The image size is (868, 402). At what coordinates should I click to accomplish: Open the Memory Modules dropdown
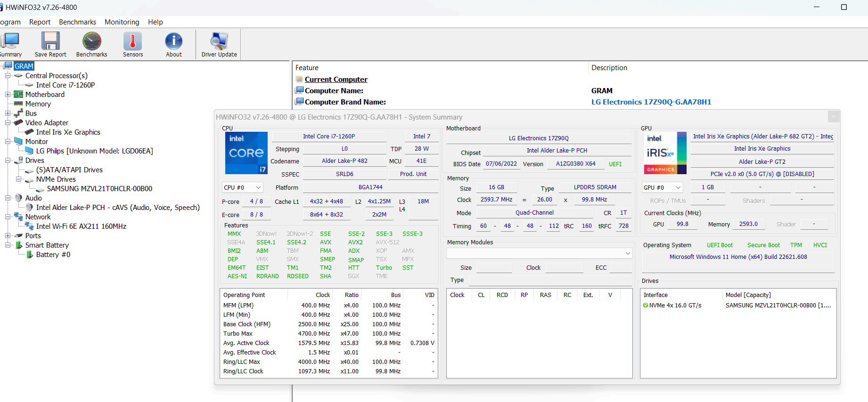(x=539, y=253)
